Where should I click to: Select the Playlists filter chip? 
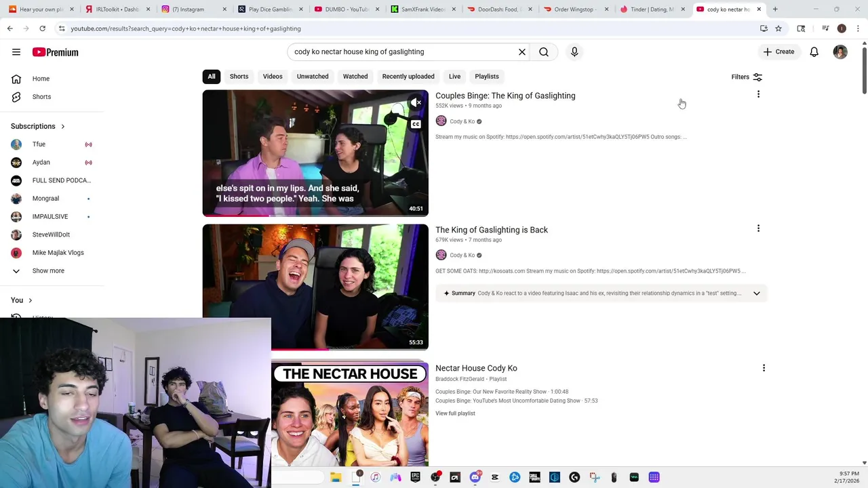coord(487,77)
